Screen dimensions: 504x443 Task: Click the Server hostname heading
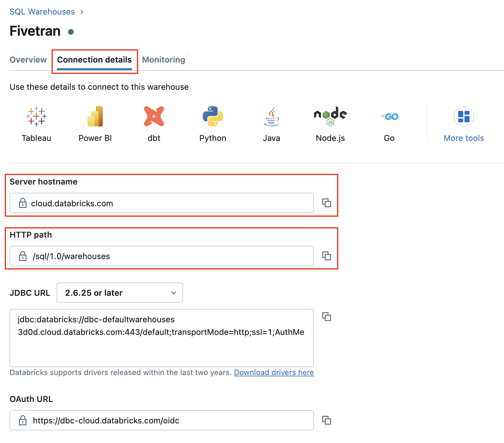(x=44, y=182)
